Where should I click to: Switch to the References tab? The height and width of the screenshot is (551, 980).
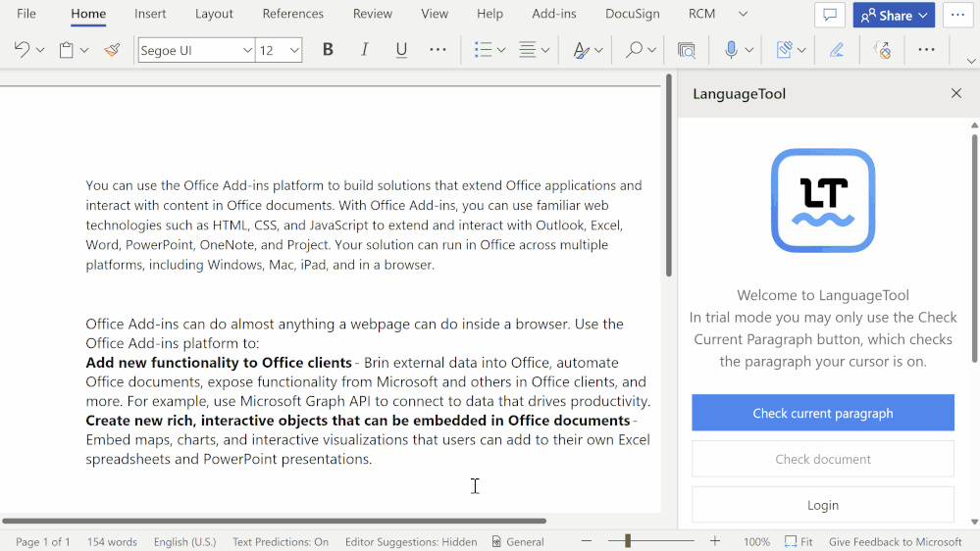[x=293, y=14]
